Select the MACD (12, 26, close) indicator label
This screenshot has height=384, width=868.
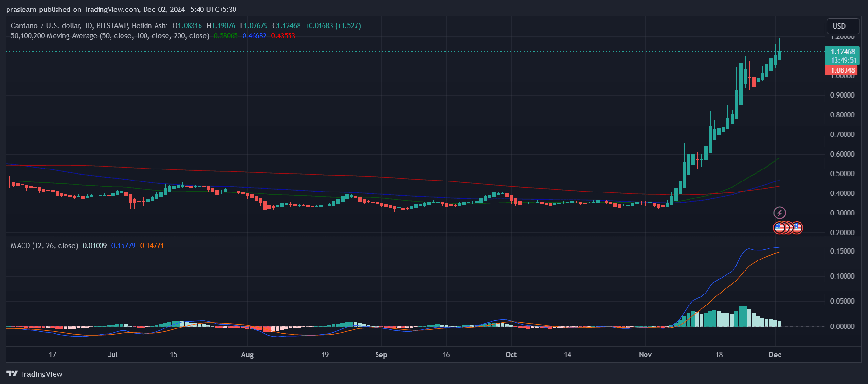pos(45,246)
